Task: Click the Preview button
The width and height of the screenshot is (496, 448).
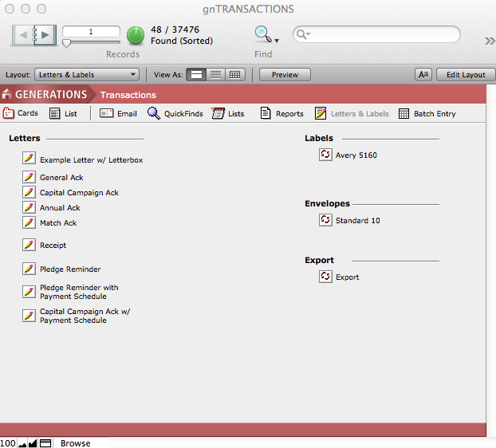Action: [x=285, y=74]
